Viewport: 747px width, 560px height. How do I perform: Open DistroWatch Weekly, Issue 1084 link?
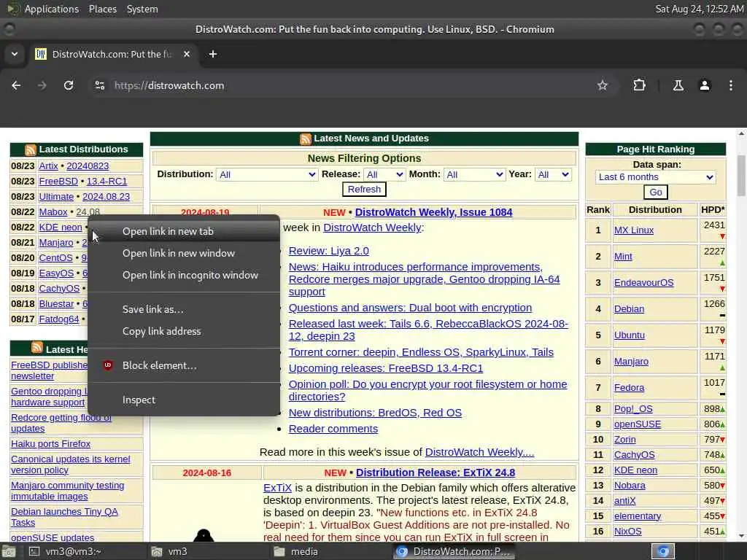[433, 212]
